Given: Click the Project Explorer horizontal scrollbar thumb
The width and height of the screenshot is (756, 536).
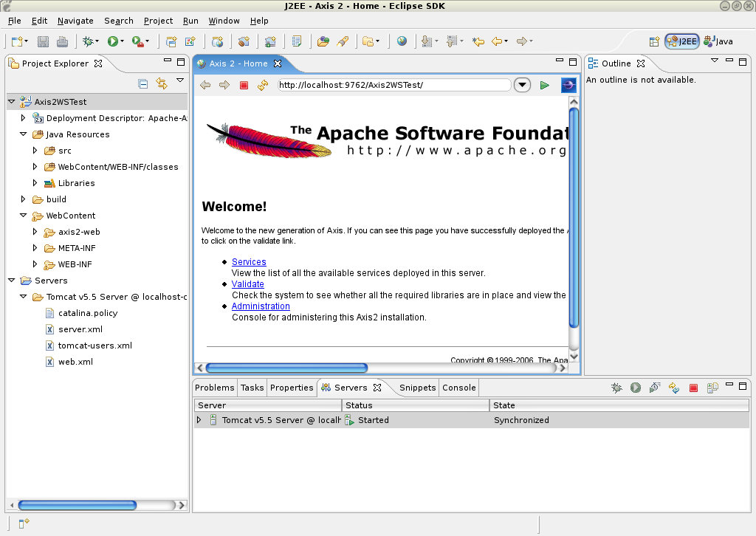Looking at the screenshot, I should 77,505.
